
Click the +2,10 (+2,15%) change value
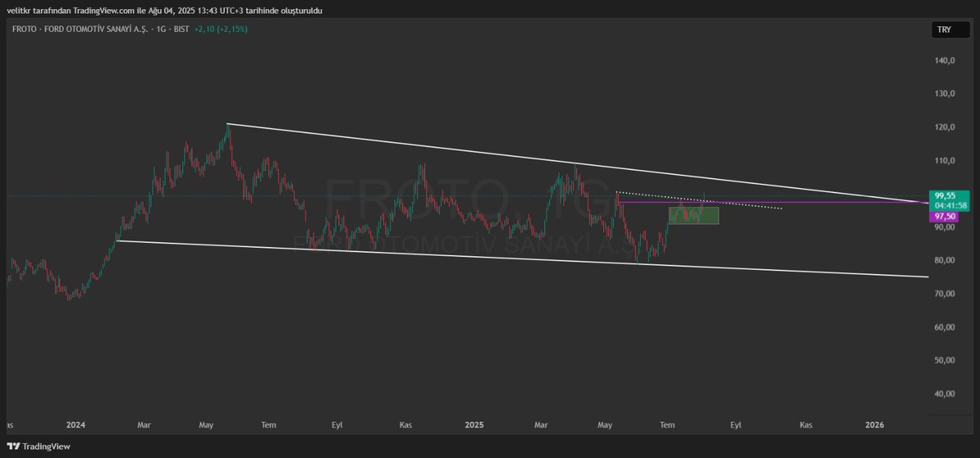tap(221, 29)
